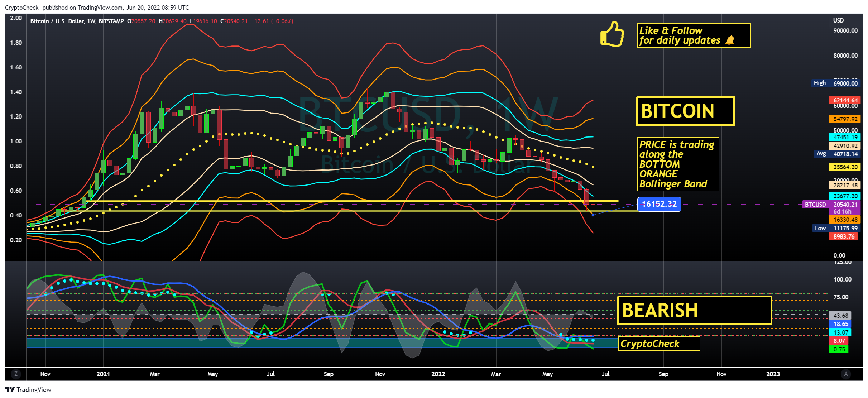The image size is (868, 398).
Task: Click the A auto-scale button at bottom-right
Action: [846, 374]
